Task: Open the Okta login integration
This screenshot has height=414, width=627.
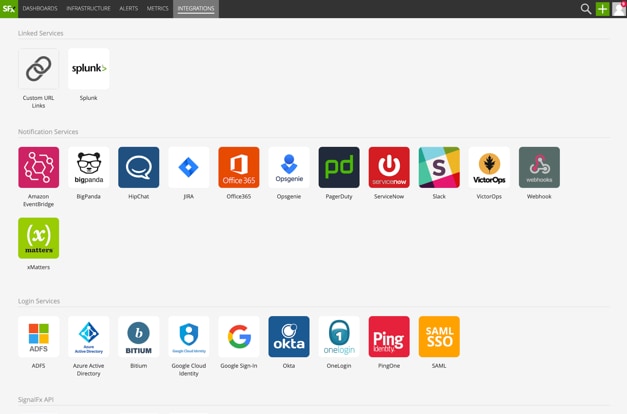Action: tap(289, 337)
